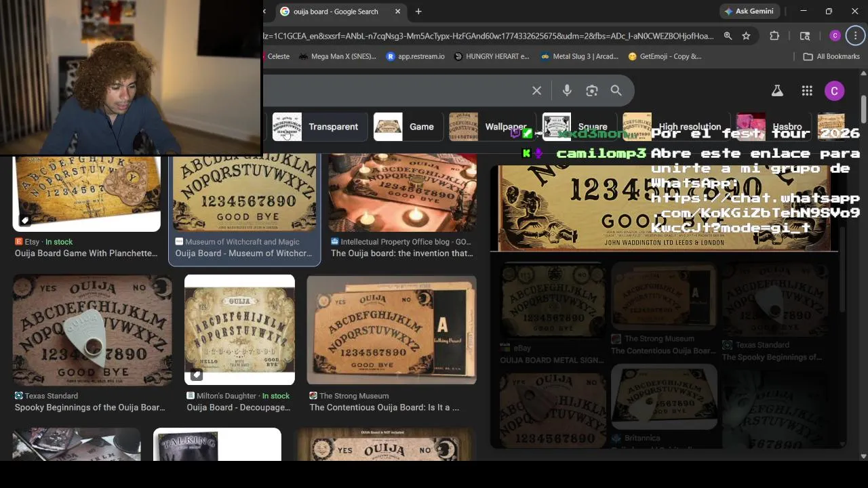Screen dimensions: 868x488
Task: Close the ouija board search tab
Action: (x=397, y=12)
